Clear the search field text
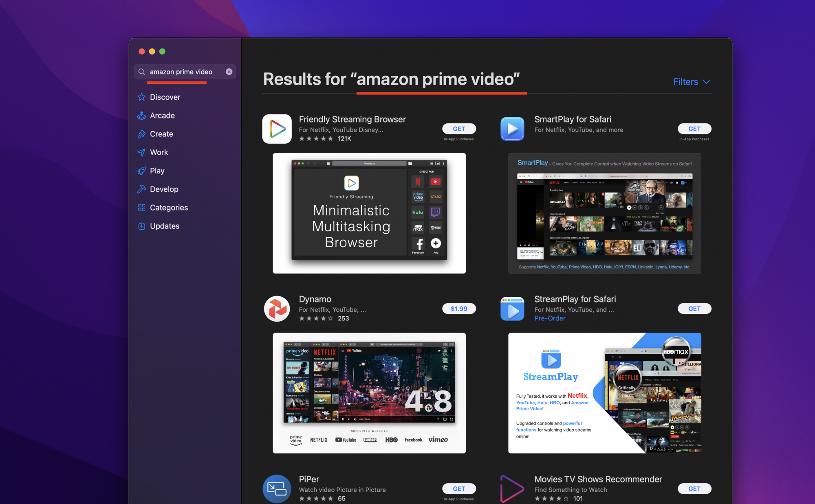This screenshot has width=815, height=504. click(229, 72)
